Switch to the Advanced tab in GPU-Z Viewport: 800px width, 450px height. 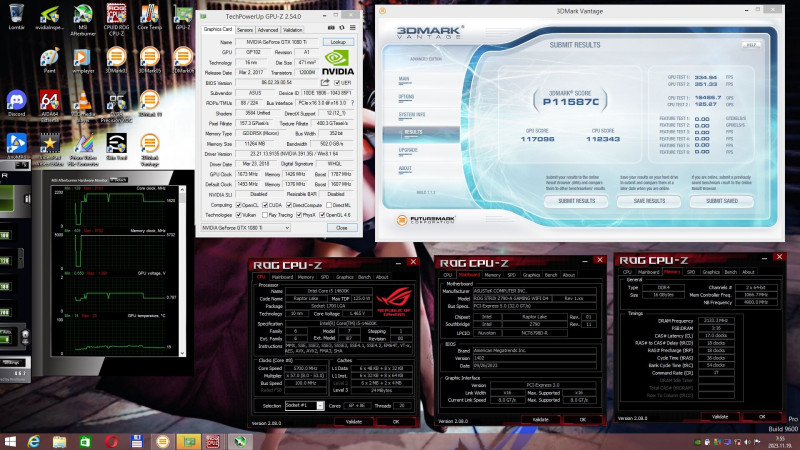point(267,30)
